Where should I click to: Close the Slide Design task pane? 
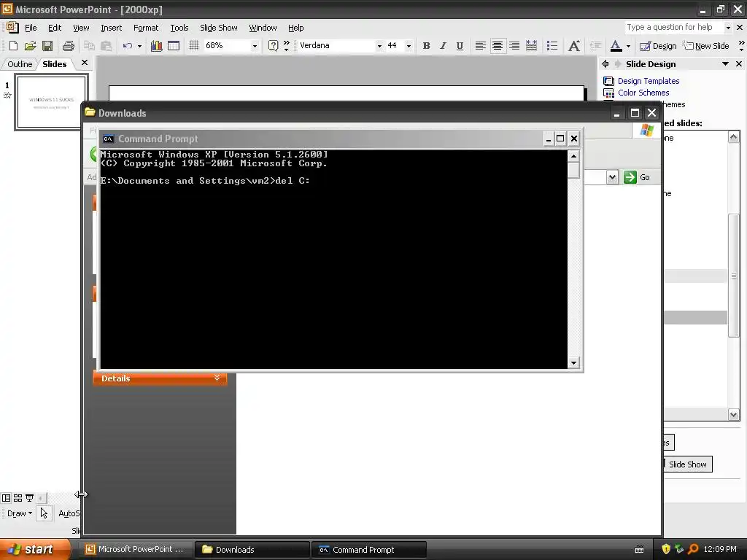click(739, 64)
